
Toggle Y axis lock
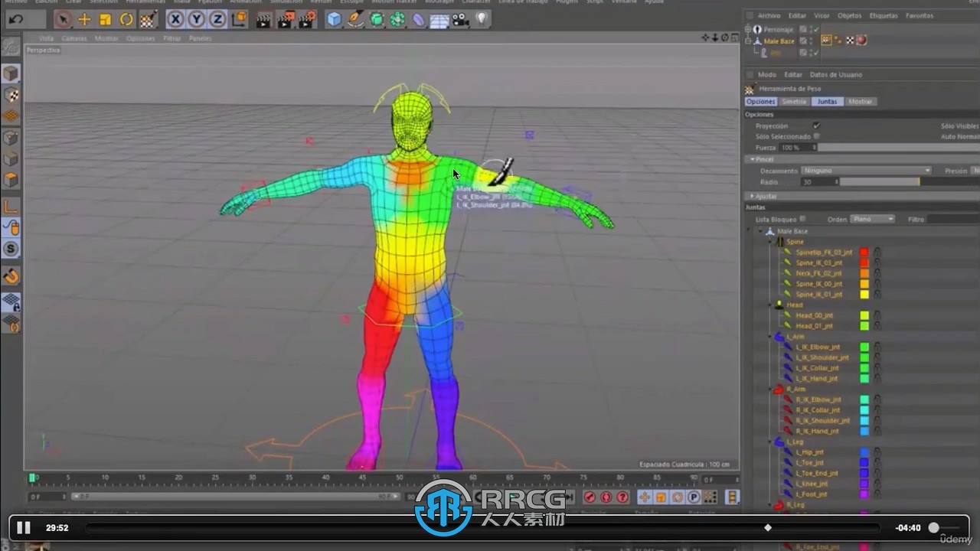[198, 20]
